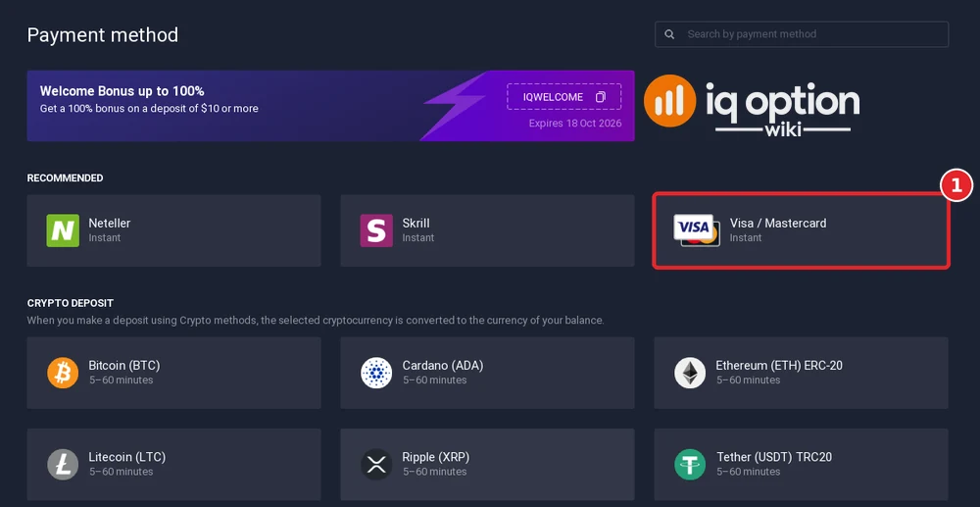
Task: Click the copy icon beside IQWELCOME
Action: 601,97
